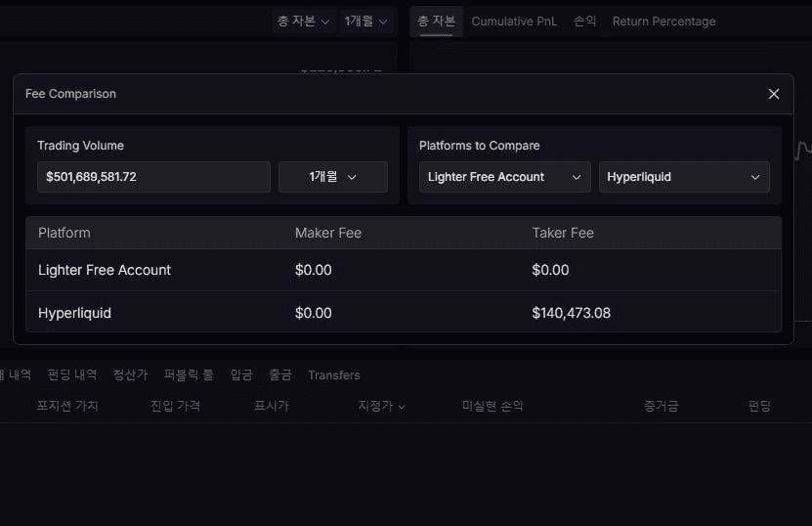Select the 출금 tab
Viewport: 812px width, 526px height.
point(280,375)
